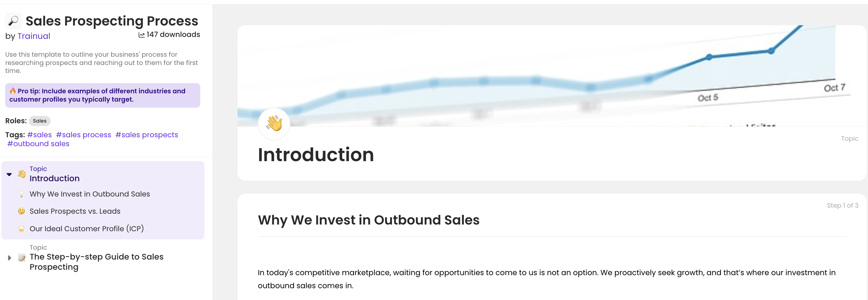Image resolution: width=868 pixels, height=300 pixels.
Task: Click the thinking face icon beside Sales Prospects
Action: (x=21, y=211)
